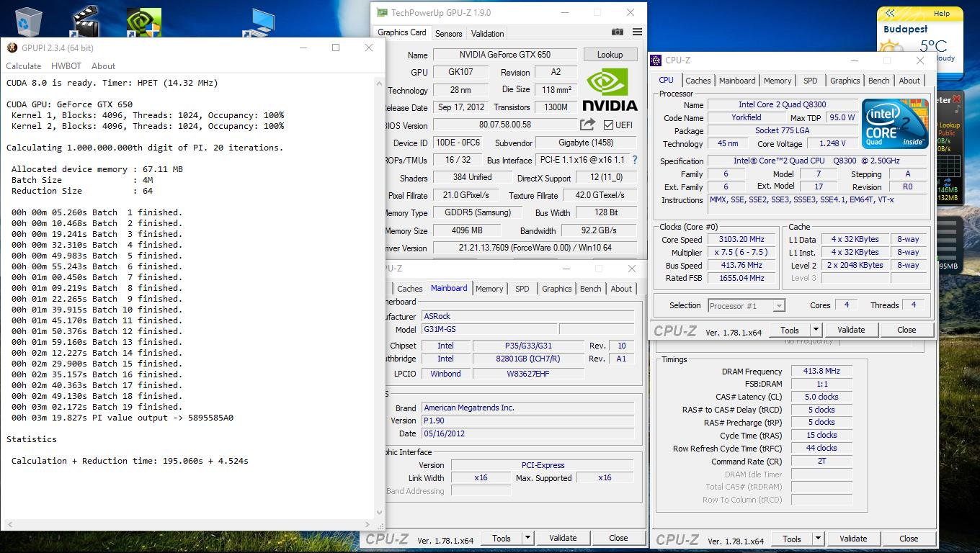Screen dimensions: 980x553
Task: Click the PI value output line 5895585A0
Action: [x=122, y=418]
